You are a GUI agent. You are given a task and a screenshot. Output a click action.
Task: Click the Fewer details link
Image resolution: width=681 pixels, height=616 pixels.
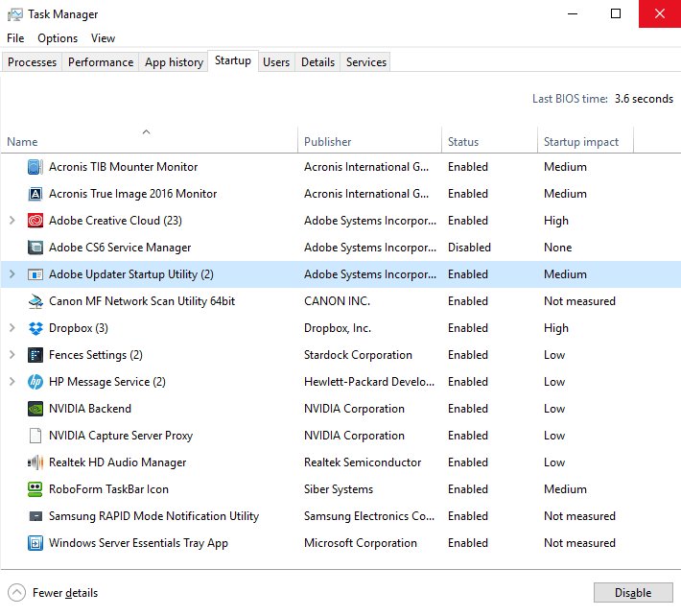(65, 593)
